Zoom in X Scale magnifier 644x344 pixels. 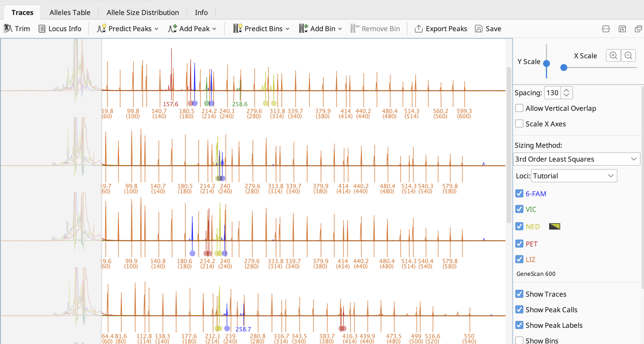613,55
